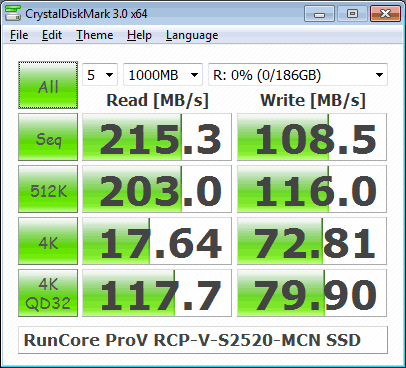406x368 pixels.
Task: Click the 4K write result 72.81
Action: pyautogui.click(x=312, y=241)
